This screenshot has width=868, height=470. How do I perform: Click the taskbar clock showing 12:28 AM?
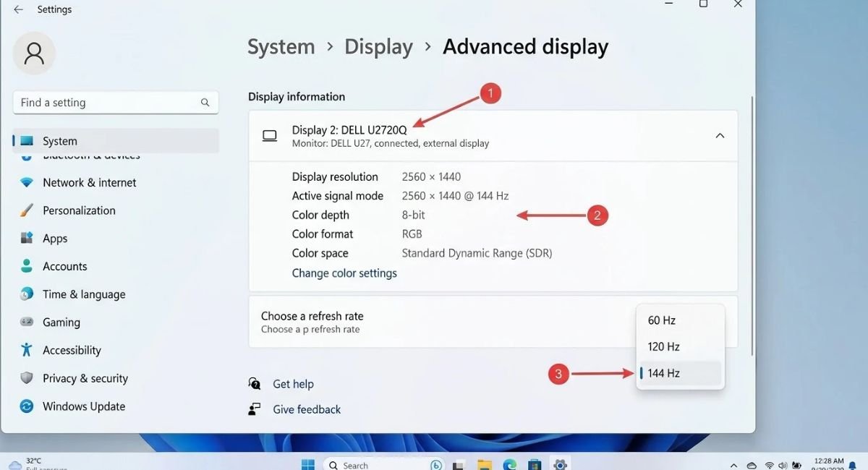coord(828,464)
